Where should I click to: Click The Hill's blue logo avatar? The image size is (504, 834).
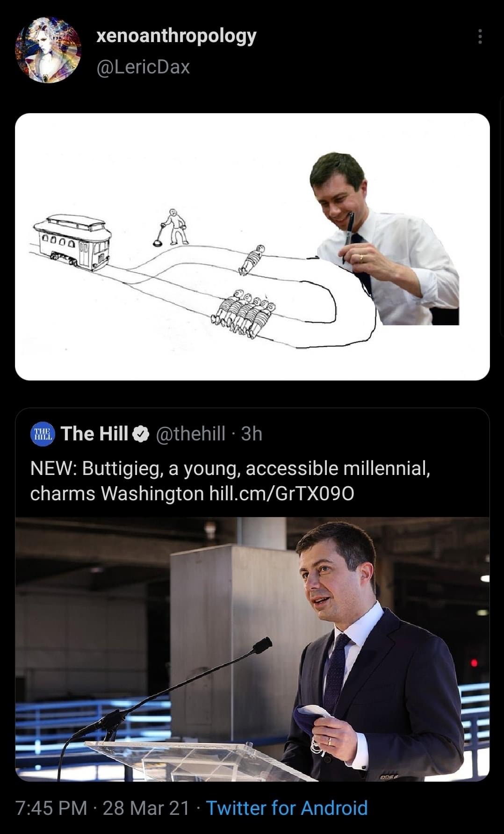coord(43,434)
